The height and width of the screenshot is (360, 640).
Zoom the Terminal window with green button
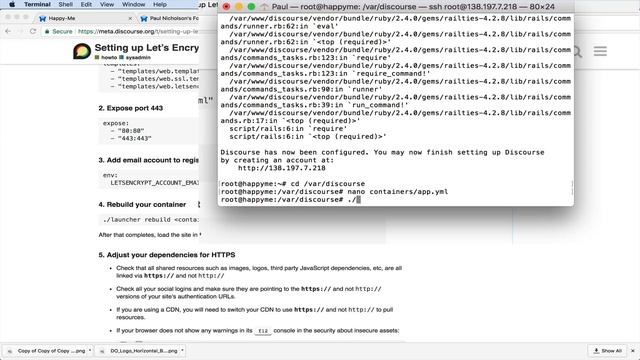251,7
